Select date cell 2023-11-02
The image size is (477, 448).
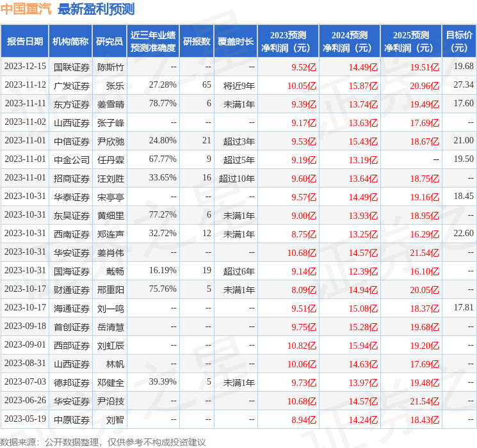tap(25, 122)
